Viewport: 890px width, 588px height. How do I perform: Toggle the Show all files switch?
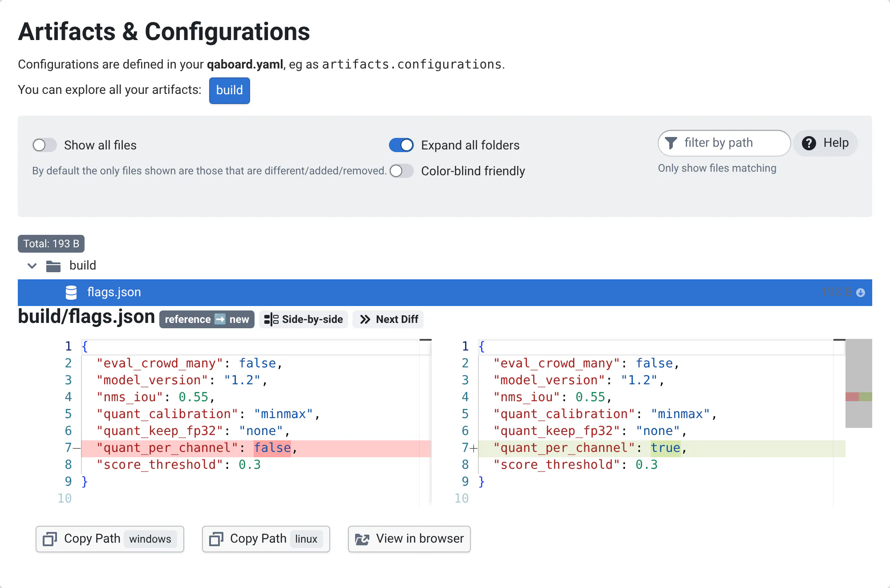[x=44, y=145]
